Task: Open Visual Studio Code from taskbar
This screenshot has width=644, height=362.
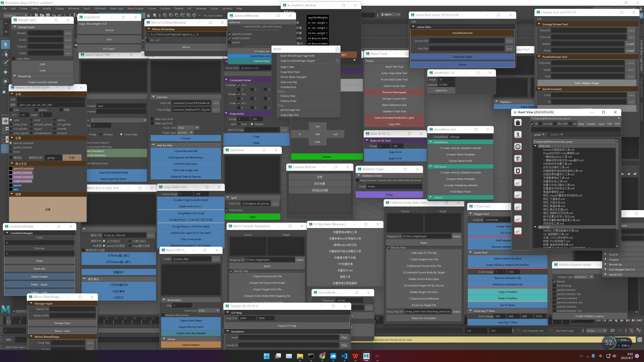Action: (344, 356)
